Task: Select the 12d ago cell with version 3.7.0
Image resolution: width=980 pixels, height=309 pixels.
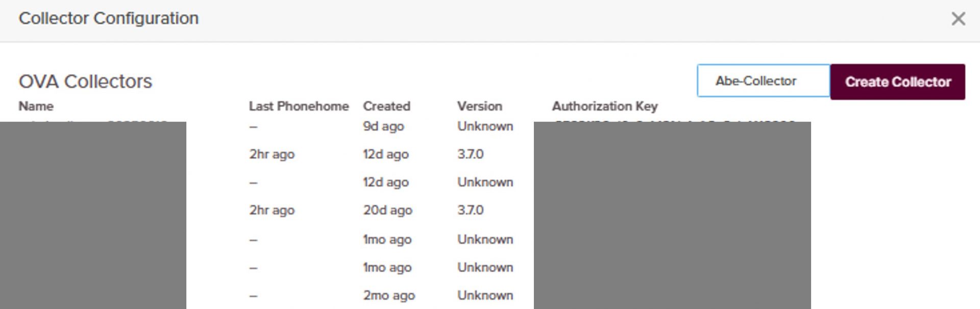Action: pos(385,154)
